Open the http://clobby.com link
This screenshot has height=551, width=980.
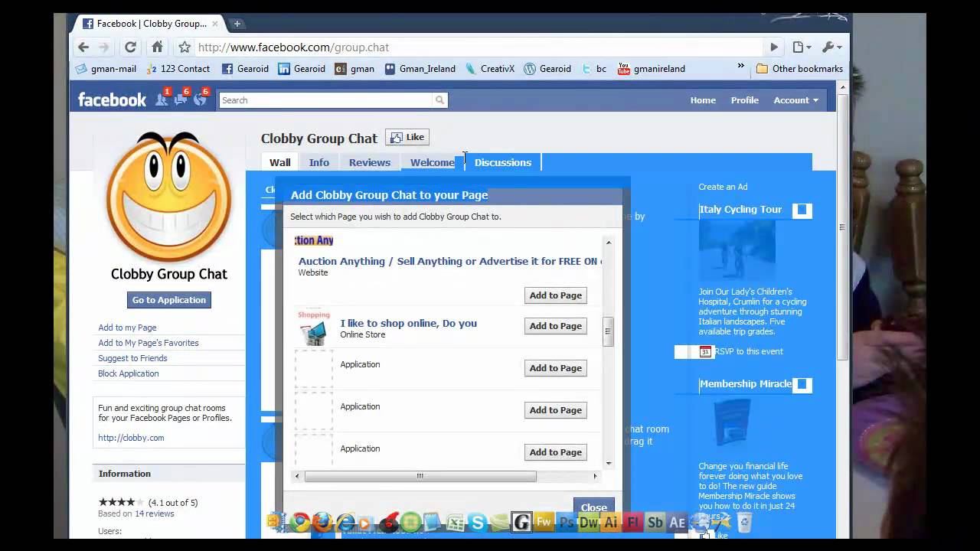(131, 438)
